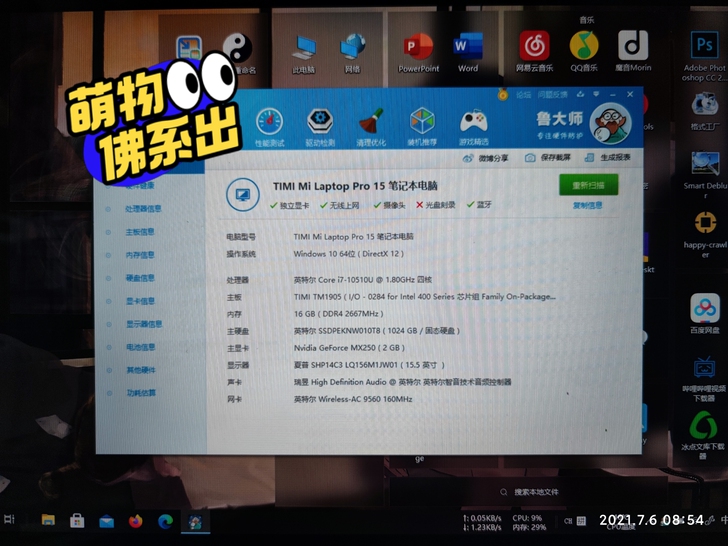Viewport: 728px width, 546px height.
Task: Open the 论坛 forum link
Action: coord(523,95)
